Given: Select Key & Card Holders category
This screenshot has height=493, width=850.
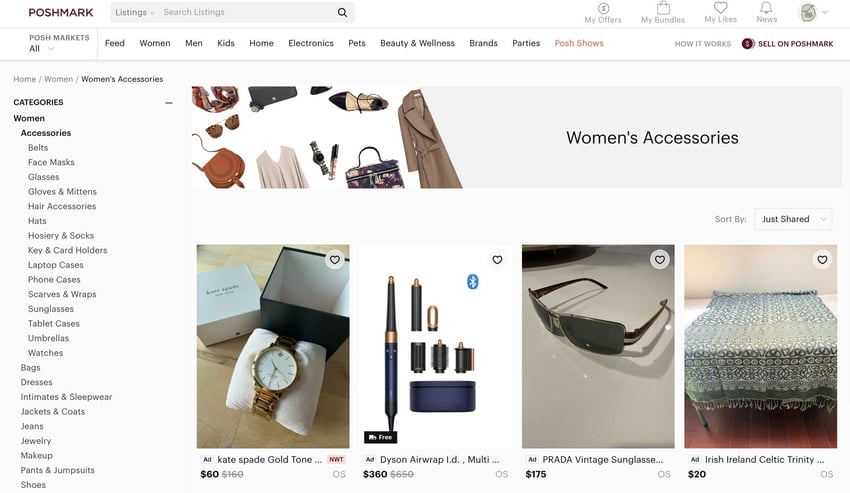Looking at the screenshot, I should coord(67,250).
